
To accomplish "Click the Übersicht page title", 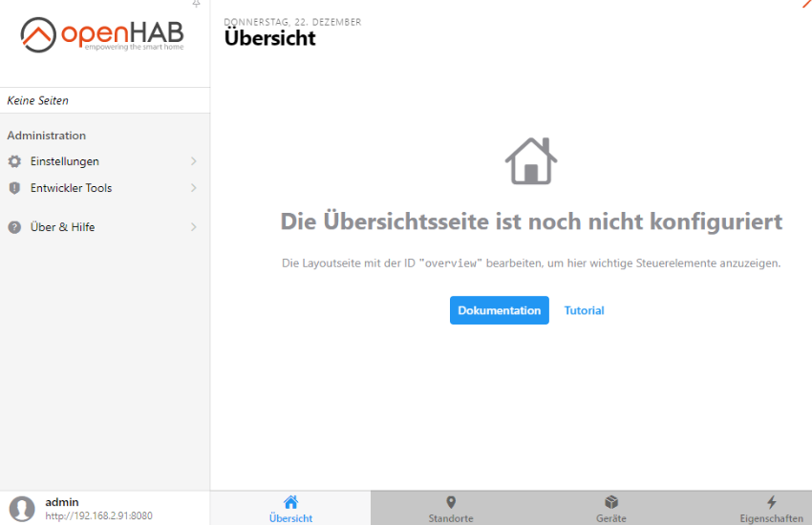I will [269, 38].
